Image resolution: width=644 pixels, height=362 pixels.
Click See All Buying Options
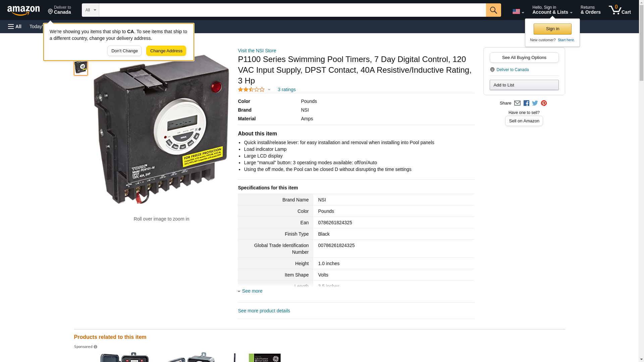click(x=524, y=58)
